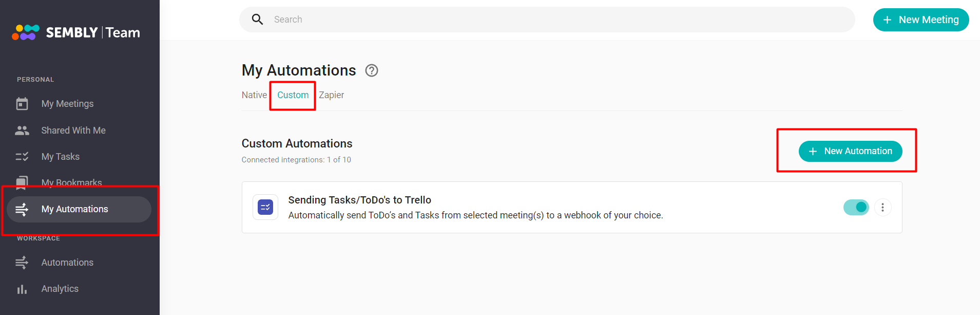Click into the Search field

(547, 20)
